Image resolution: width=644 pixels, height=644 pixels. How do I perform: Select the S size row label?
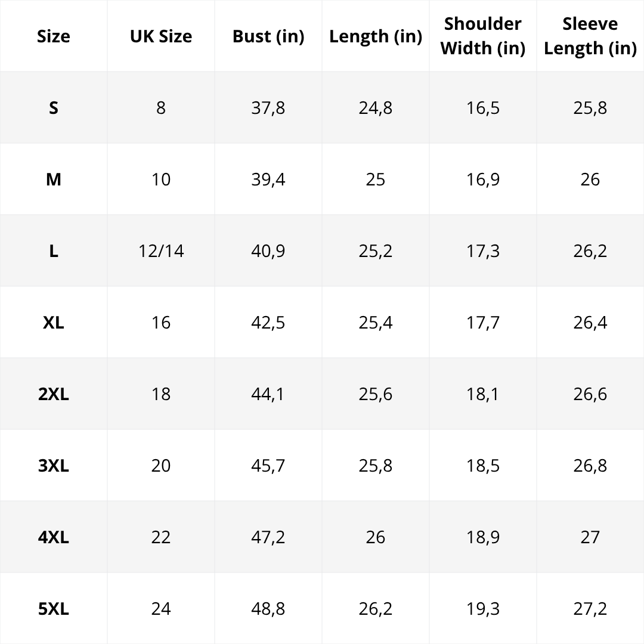tap(54, 108)
